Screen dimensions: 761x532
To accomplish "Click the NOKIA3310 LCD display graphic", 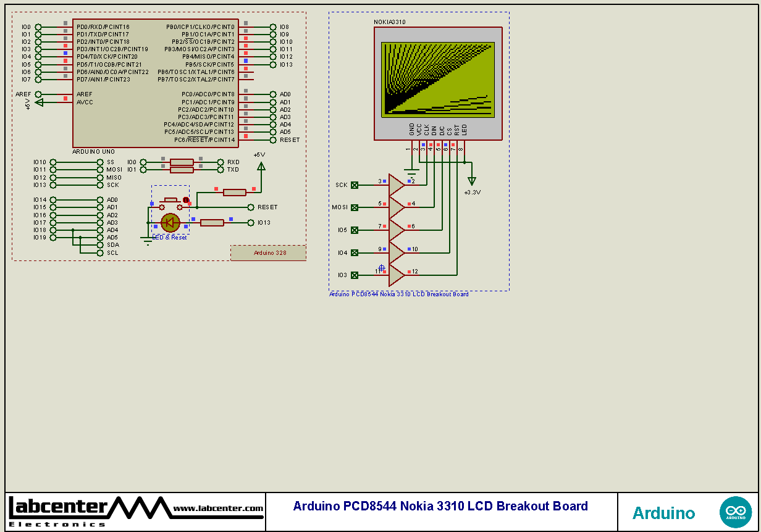I will pos(438,79).
